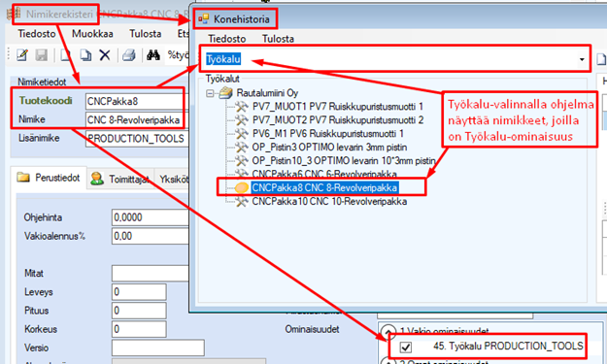Click the Tuotekoodi field with CNCPakka8
Viewport: 607px width, 364px height.
click(136, 101)
